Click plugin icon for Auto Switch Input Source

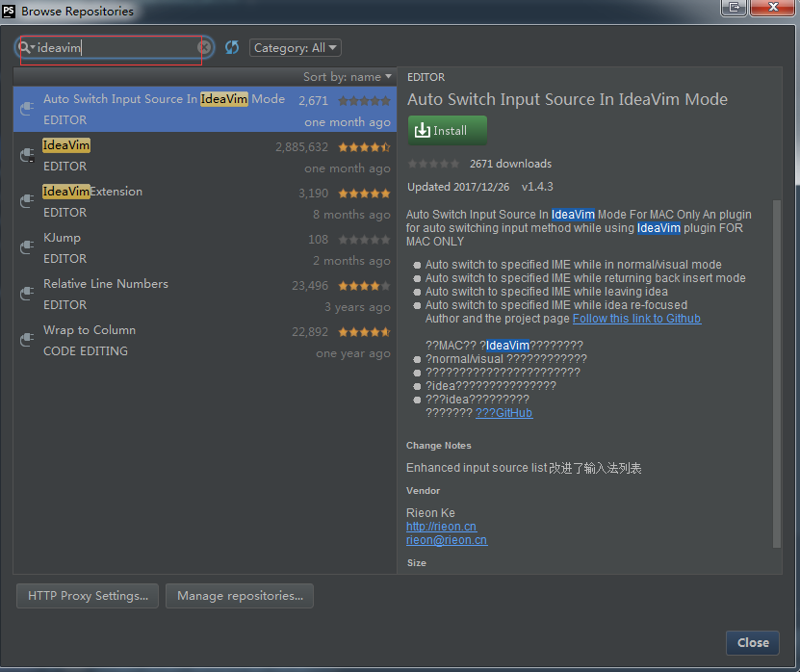click(27, 109)
